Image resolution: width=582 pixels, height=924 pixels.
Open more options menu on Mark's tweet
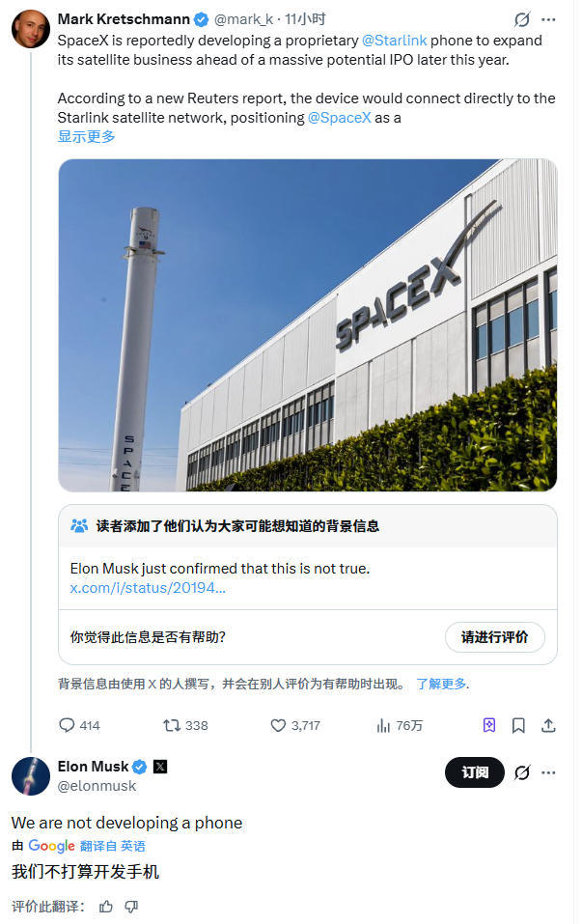[x=548, y=19]
